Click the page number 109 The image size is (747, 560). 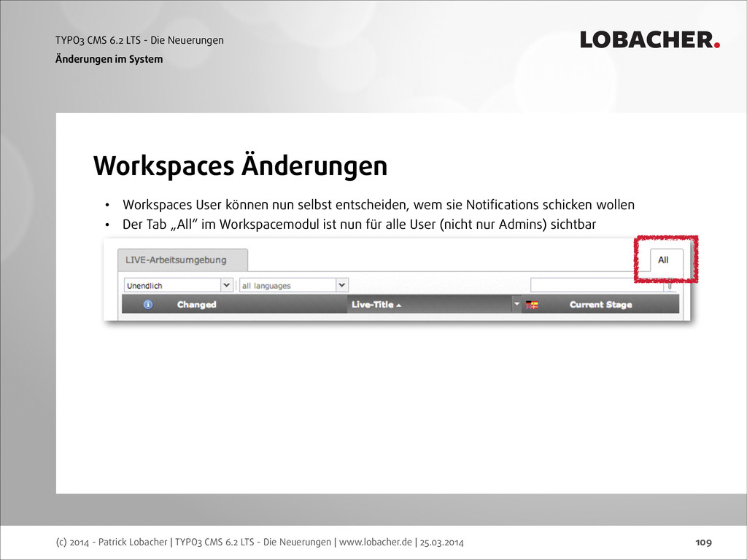[x=704, y=542]
